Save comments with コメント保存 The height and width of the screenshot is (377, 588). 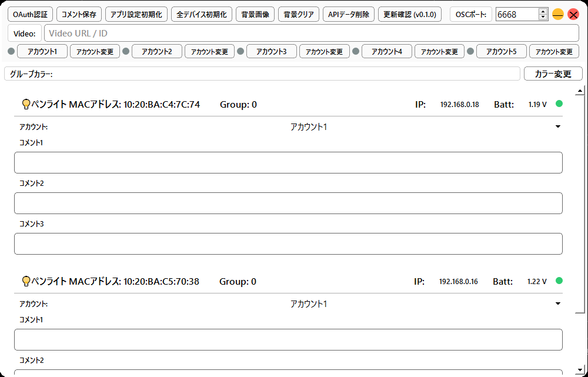pyautogui.click(x=79, y=15)
